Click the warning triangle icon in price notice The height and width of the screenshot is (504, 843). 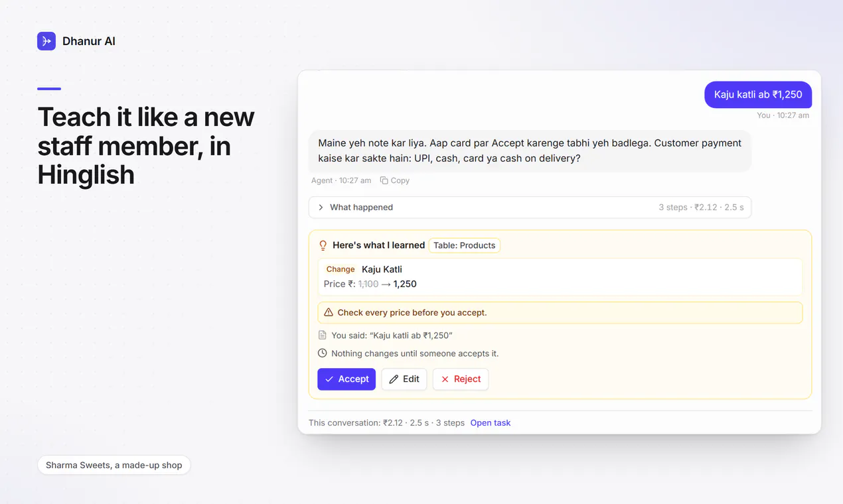click(329, 312)
